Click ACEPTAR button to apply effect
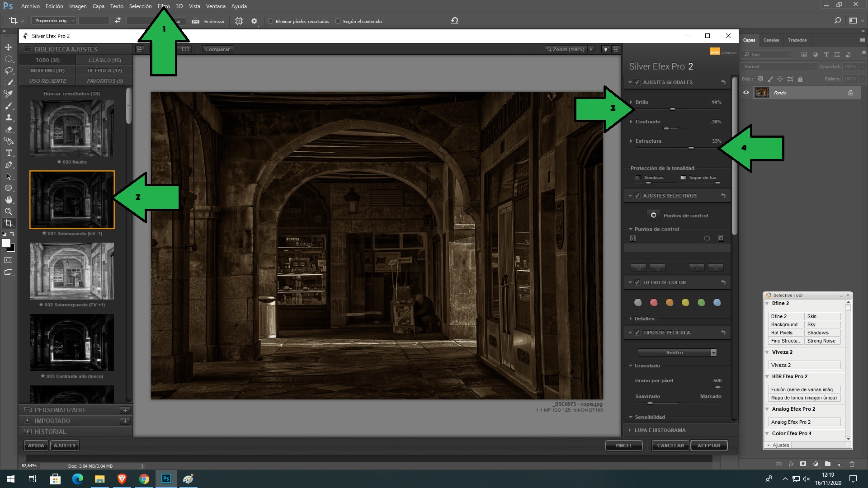The width and height of the screenshot is (868, 488). tap(709, 445)
